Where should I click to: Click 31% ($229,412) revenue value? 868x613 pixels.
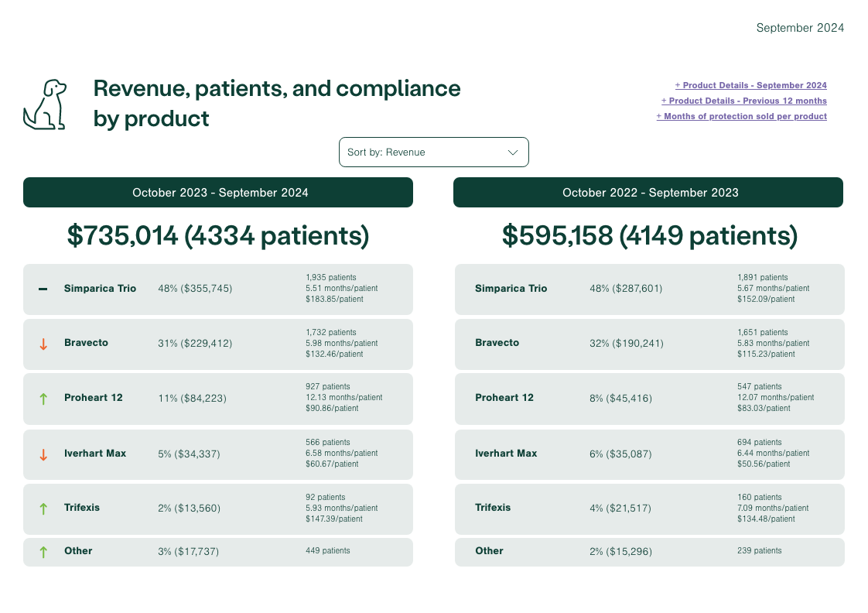(195, 344)
